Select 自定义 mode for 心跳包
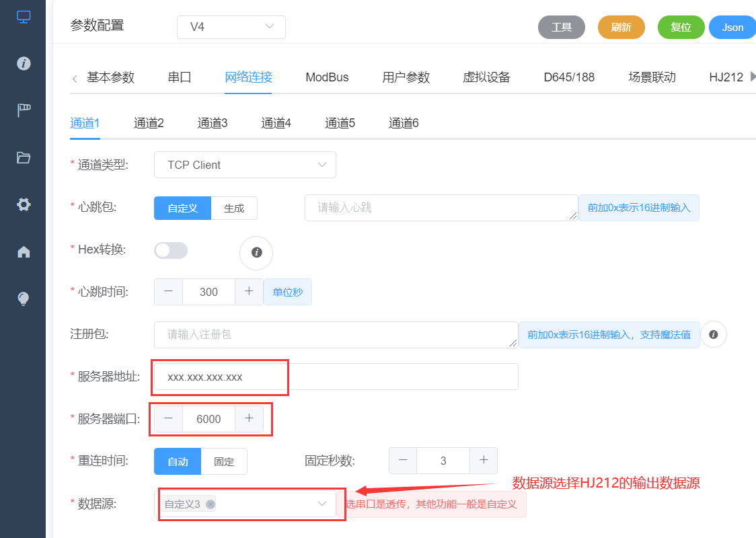The width and height of the screenshot is (756, 538). coord(182,208)
